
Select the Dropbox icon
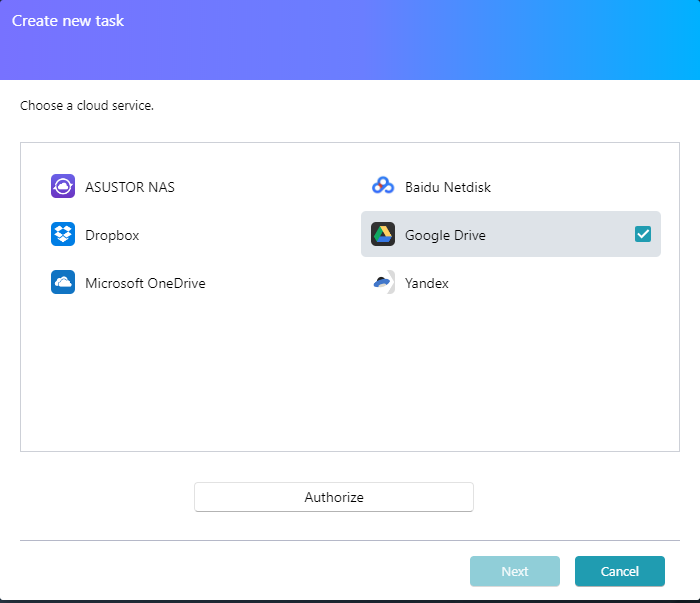pos(63,234)
